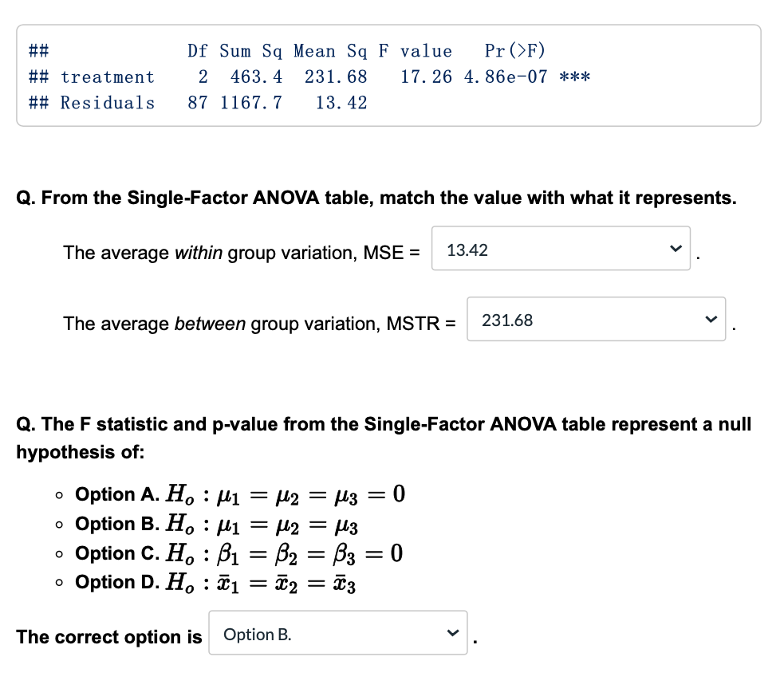The width and height of the screenshot is (780, 700).
Task: Click the ANOVA output code block
Action: 388,76
